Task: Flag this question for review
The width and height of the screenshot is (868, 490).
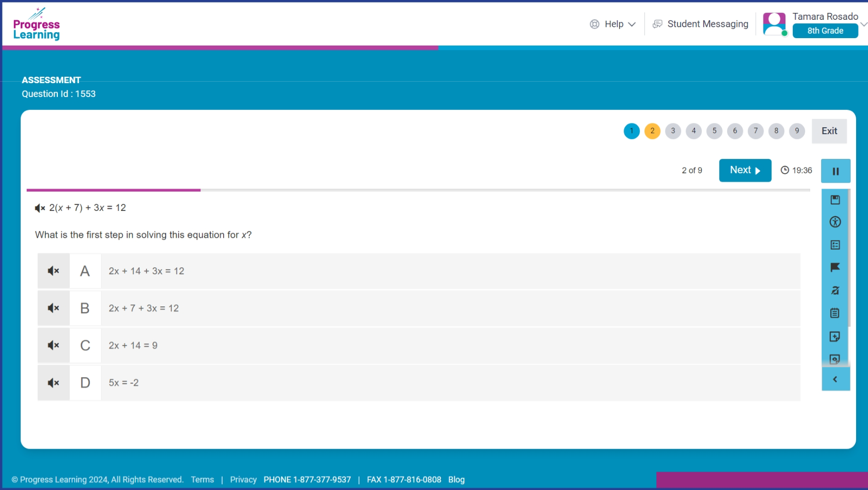Action: [x=835, y=268]
